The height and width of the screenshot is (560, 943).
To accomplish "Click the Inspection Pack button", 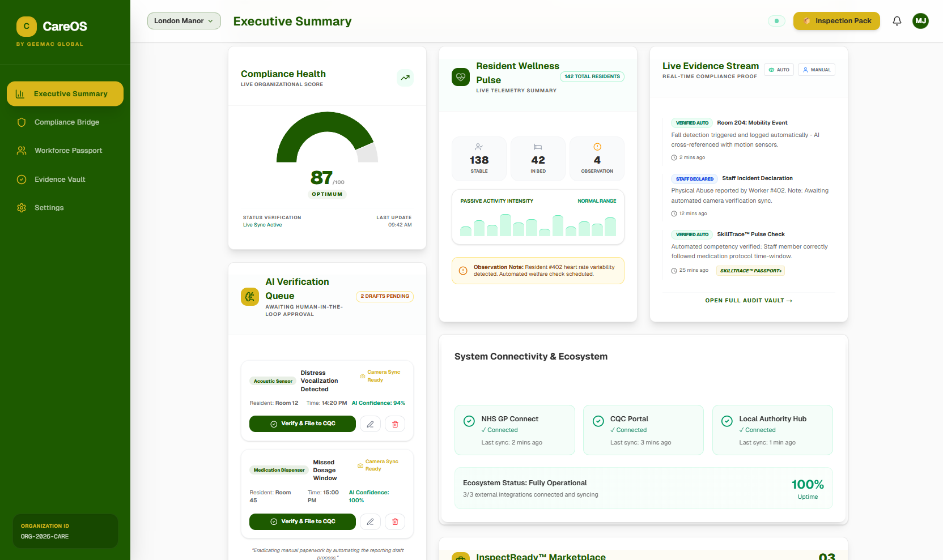I will [x=836, y=21].
